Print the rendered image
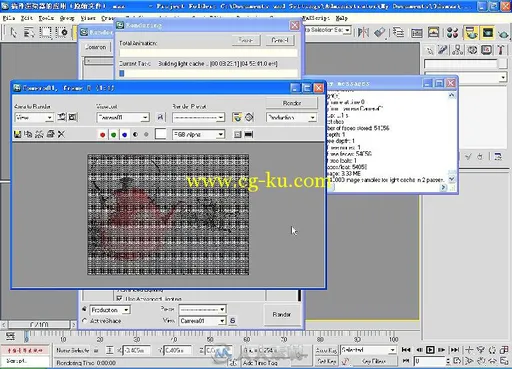Image resolution: width=512 pixels, height=369 pixels. point(50,134)
